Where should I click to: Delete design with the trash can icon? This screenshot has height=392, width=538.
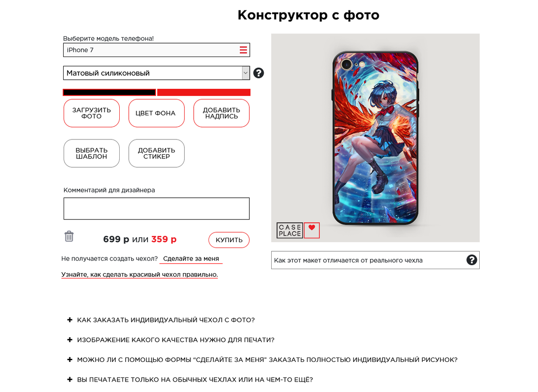[x=69, y=236]
